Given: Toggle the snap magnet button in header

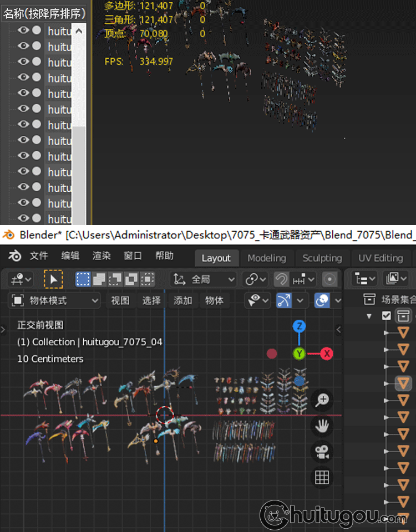Looking at the screenshot, I should [282, 279].
